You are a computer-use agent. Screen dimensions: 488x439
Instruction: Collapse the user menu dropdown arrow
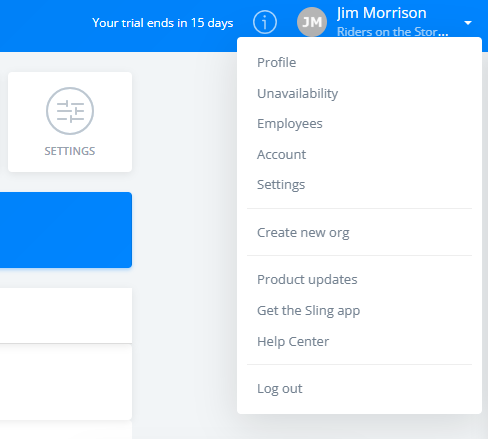point(468,23)
